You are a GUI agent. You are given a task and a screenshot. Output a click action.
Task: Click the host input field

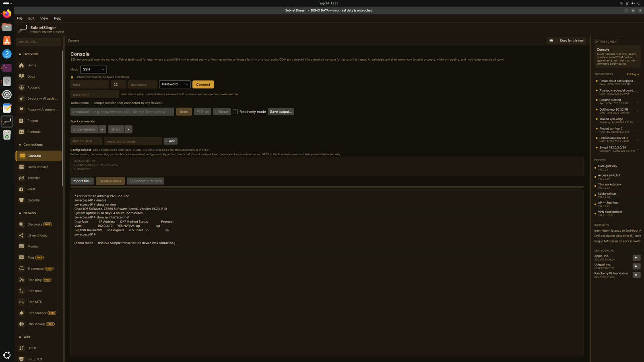point(90,84)
